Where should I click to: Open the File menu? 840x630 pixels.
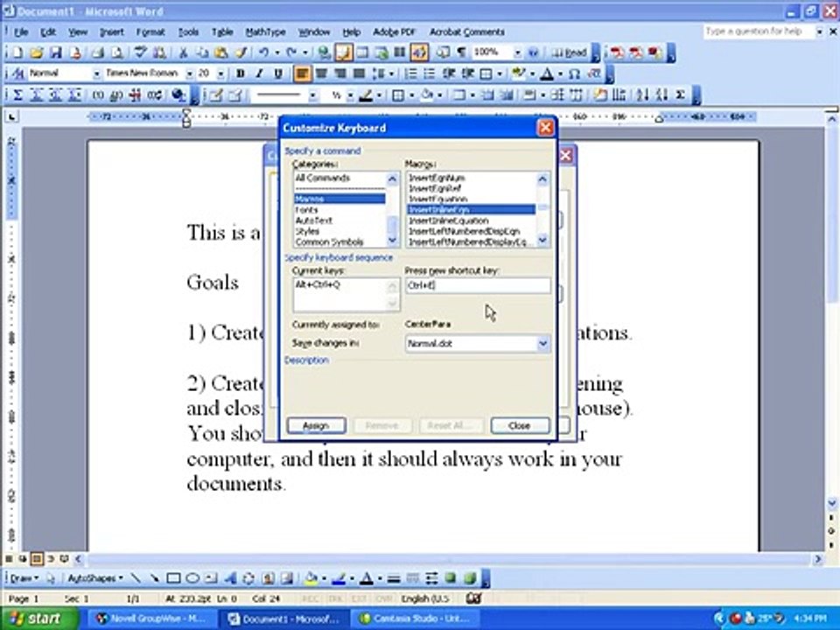click(x=21, y=32)
